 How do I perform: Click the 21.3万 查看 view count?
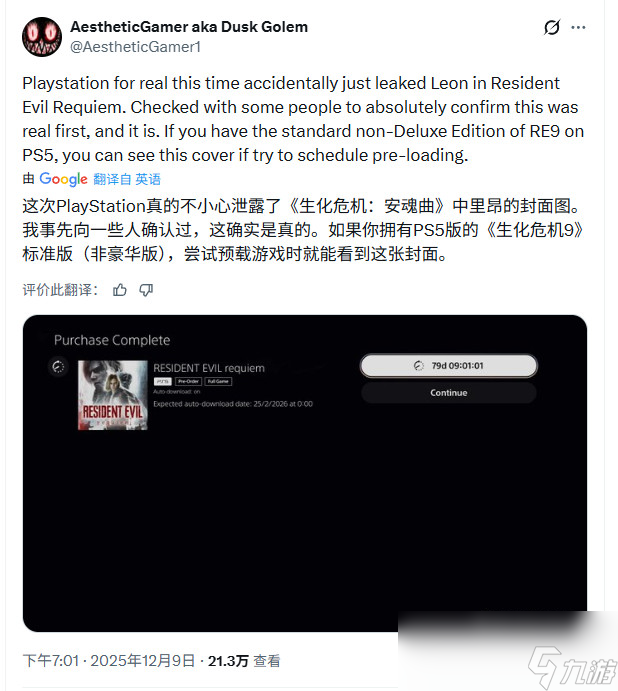(x=244, y=661)
